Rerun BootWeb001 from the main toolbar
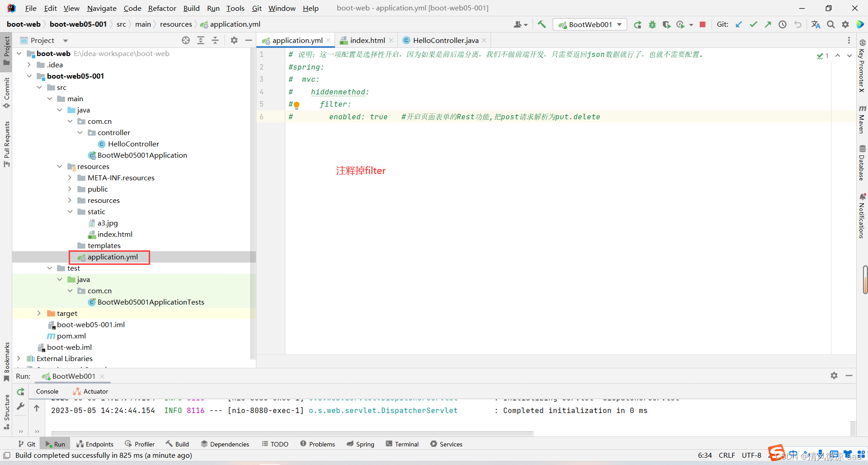868x465 pixels. click(637, 24)
